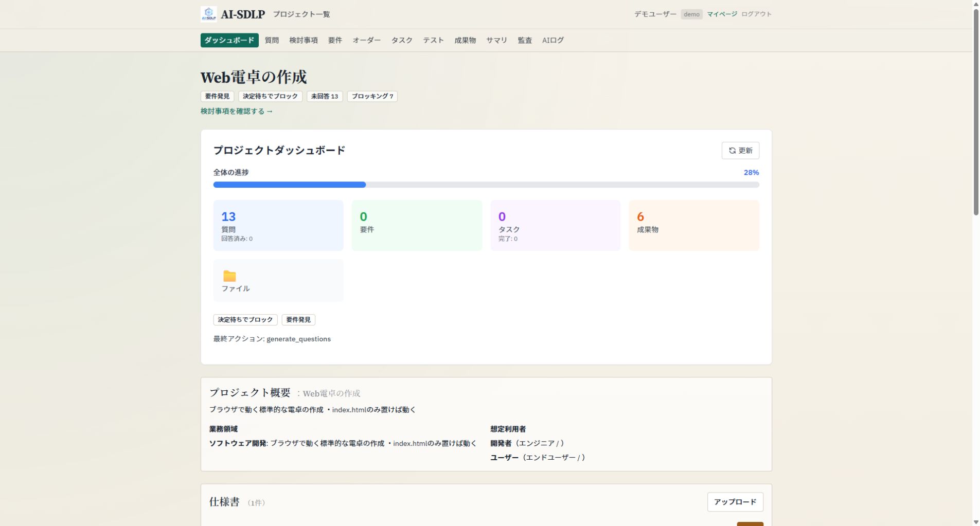Screen dimensions: 980x526
Task: Click the ユーザー（エンドユーザー / ）entry
Action: coord(539,458)
